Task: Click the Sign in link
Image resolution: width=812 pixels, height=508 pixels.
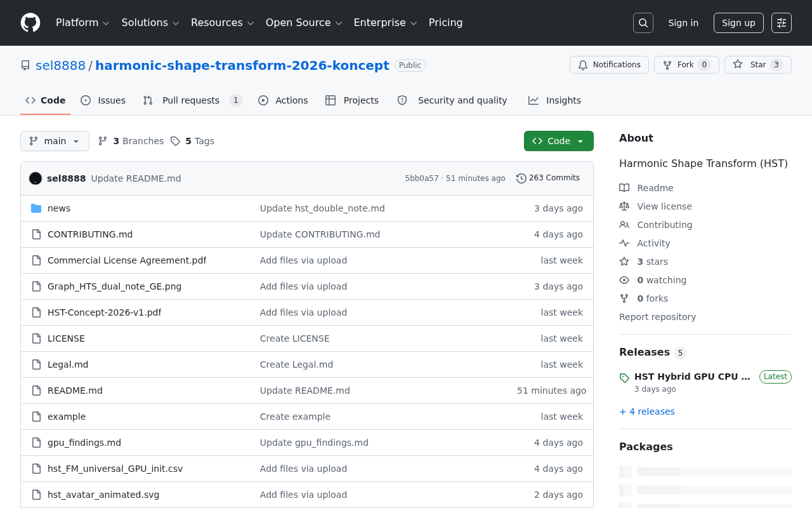Action: point(683,23)
